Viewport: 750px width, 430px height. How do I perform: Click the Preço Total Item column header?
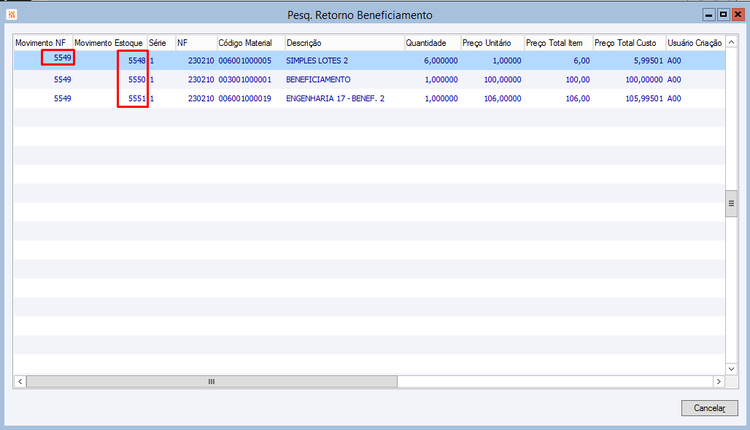pyautogui.click(x=558, y=43)
